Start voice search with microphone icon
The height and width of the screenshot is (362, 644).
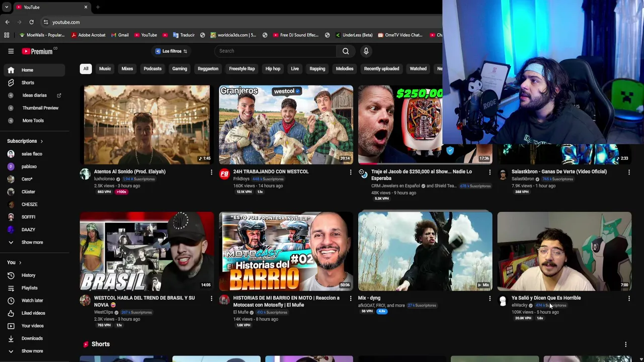click(366, 51)
